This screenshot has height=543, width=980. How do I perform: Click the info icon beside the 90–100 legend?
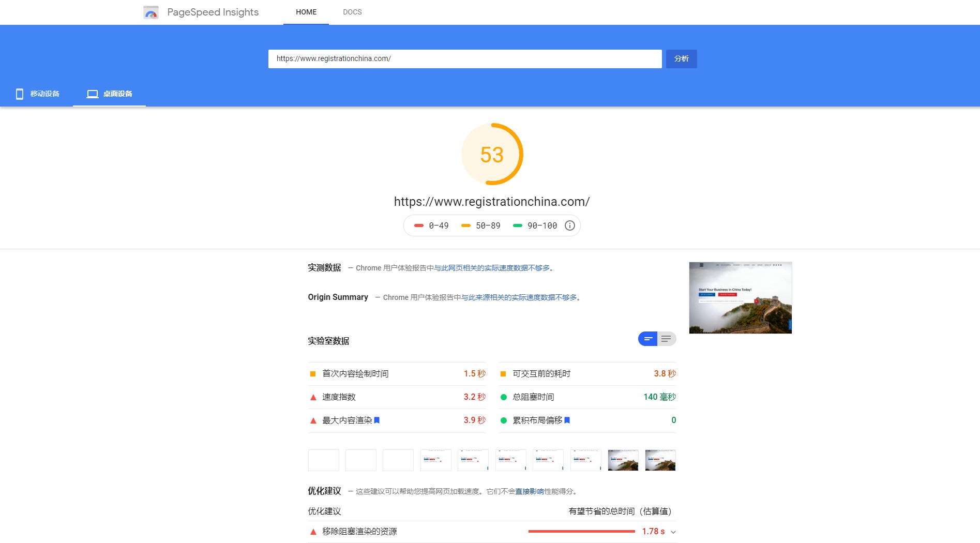570,225
